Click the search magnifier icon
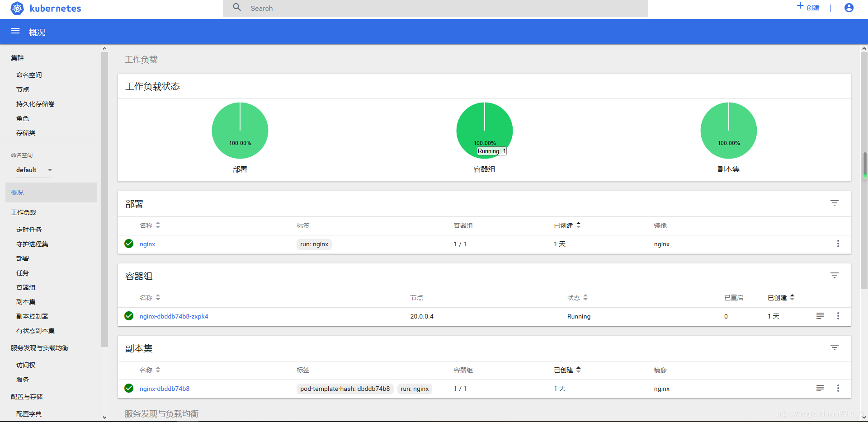This screenshot has height=422, width=868. point(237,7)
